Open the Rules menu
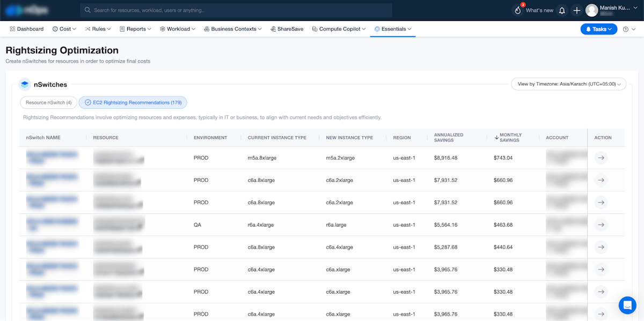 point(98,29)
